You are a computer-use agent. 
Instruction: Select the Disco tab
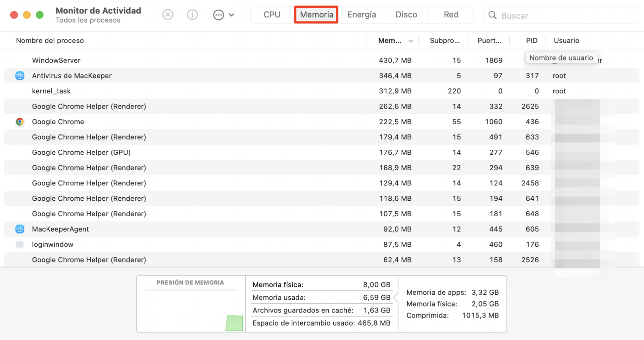point(406,14)
